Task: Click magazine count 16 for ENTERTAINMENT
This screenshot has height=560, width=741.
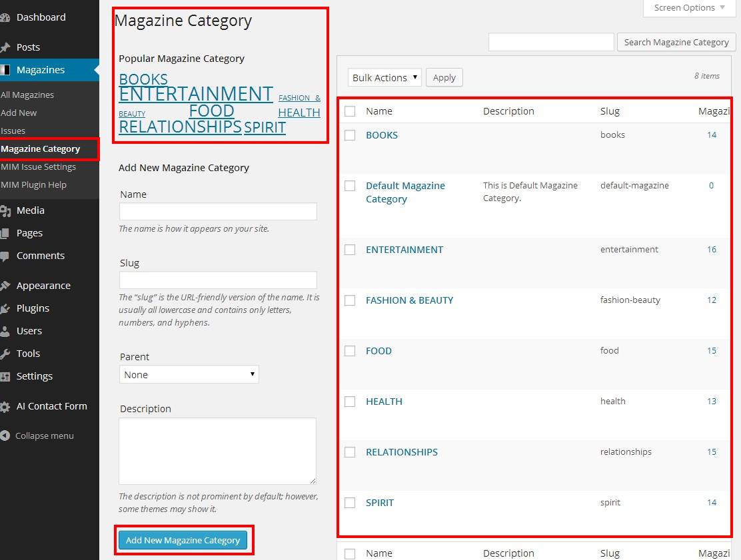Action: point(712,249)
